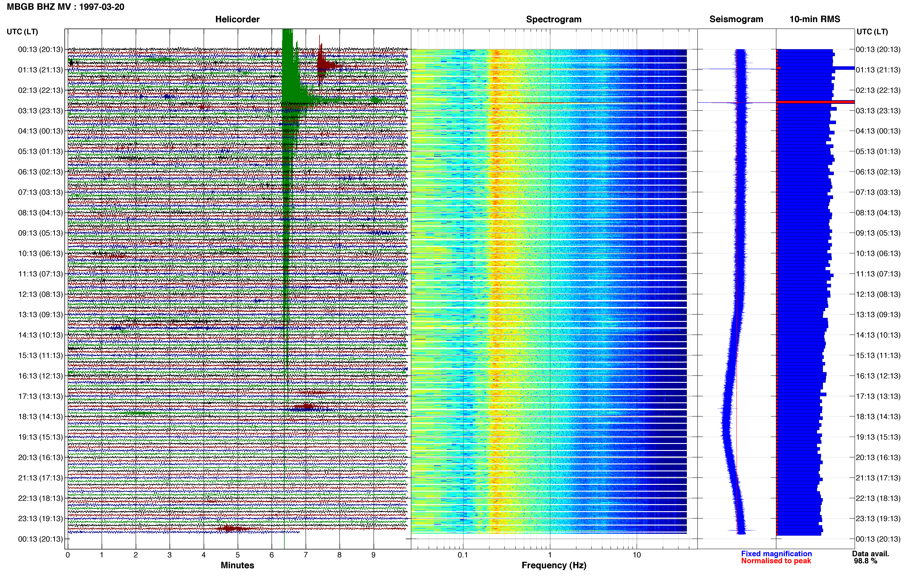The image size is (924, 578).
Task: Click the '05:13 (01:13)' label beside the Helicorder
Action: coord(41,151)
